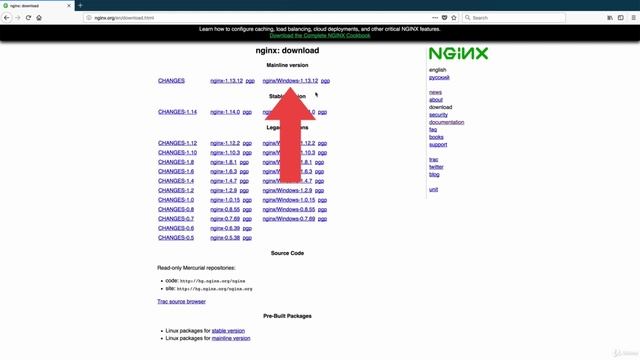640x360 pixels.
Task: Focus the Search box
Action: [x=514, y=18]
